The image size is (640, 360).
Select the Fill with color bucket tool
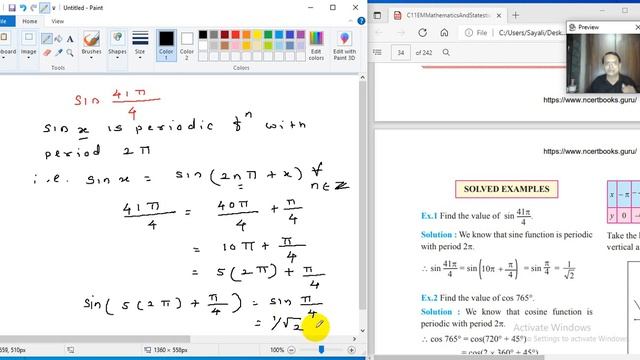(58, 39)
